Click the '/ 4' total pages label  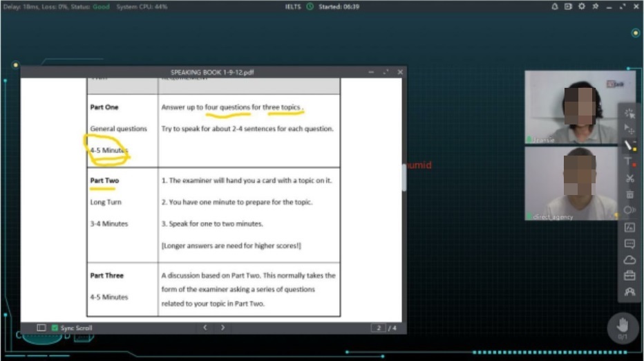(x=392, y=328)
